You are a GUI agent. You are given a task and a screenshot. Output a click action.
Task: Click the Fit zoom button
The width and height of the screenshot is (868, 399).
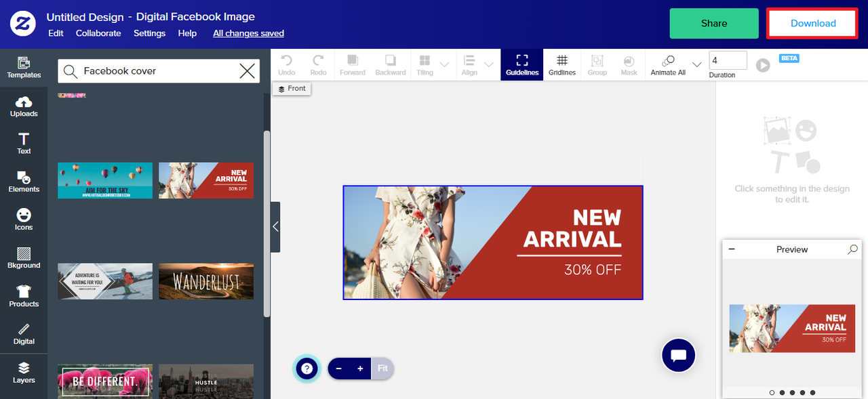[382, 369]
